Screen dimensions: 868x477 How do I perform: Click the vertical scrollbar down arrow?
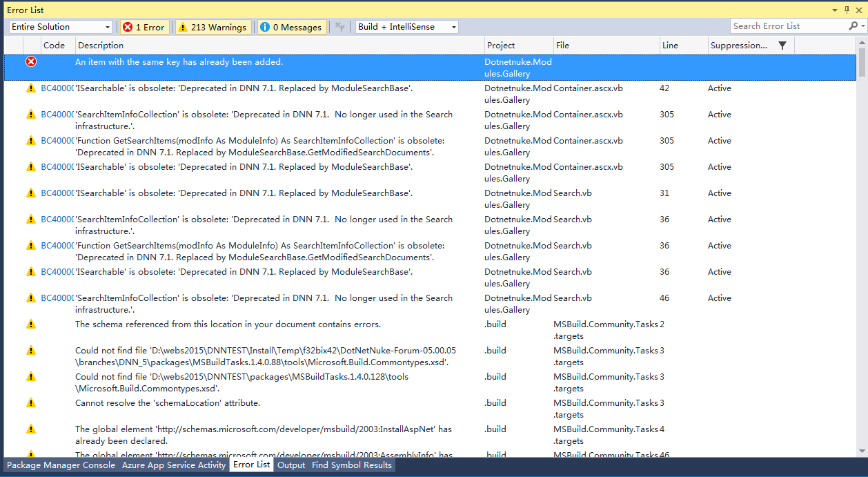(x=862, y=451)
